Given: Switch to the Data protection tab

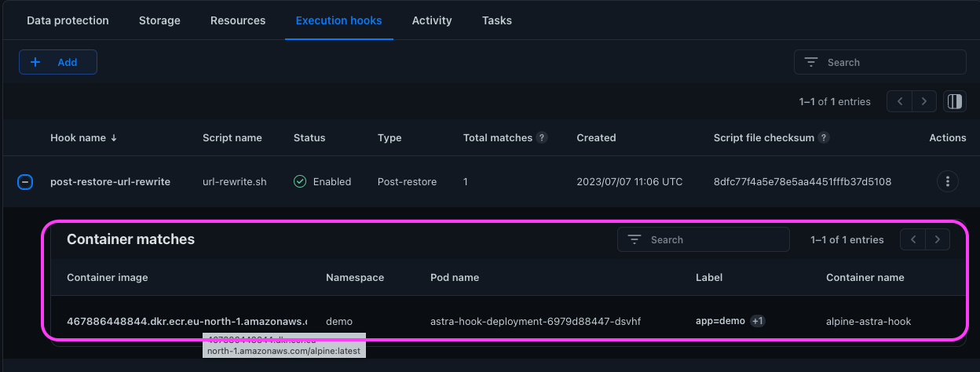Looking at the screenshot, I should tap(68, 20).
